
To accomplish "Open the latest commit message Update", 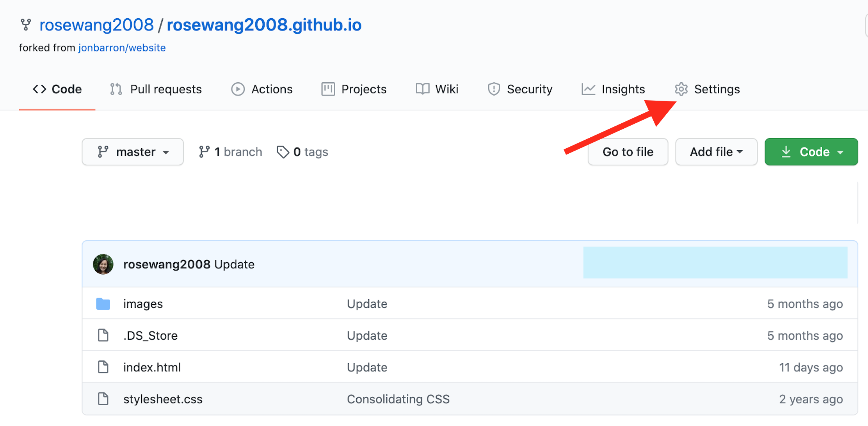I will [x=235, y=264].
